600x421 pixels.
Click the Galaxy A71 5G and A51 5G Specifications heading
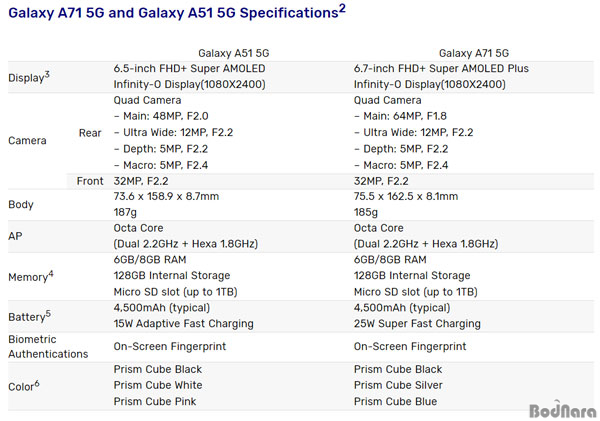177,12
